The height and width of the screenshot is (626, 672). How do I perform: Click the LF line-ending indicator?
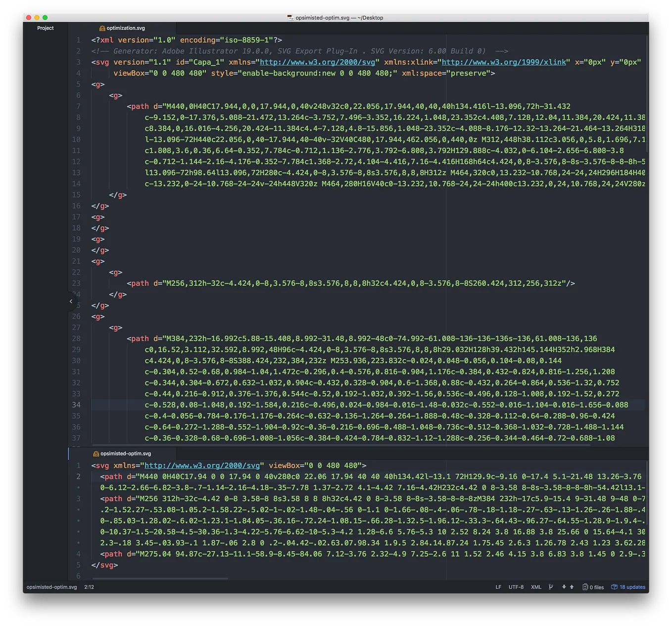(x=498, y=587)
